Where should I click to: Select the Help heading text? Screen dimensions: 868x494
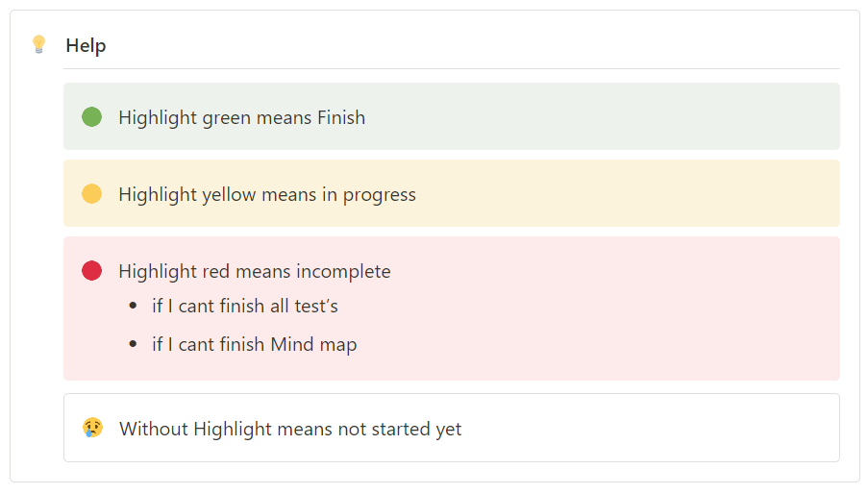point(86,46)
